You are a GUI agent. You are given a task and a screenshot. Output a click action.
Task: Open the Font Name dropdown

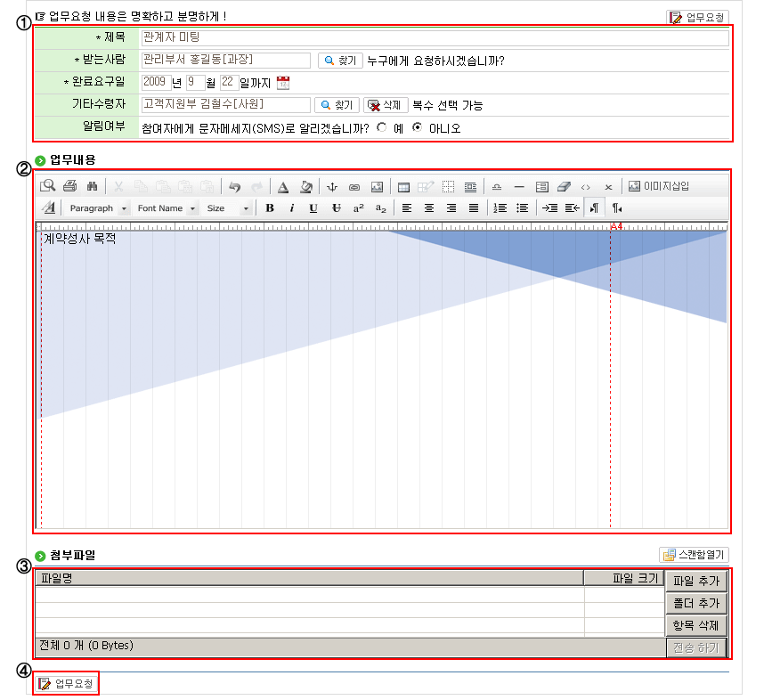166,208
